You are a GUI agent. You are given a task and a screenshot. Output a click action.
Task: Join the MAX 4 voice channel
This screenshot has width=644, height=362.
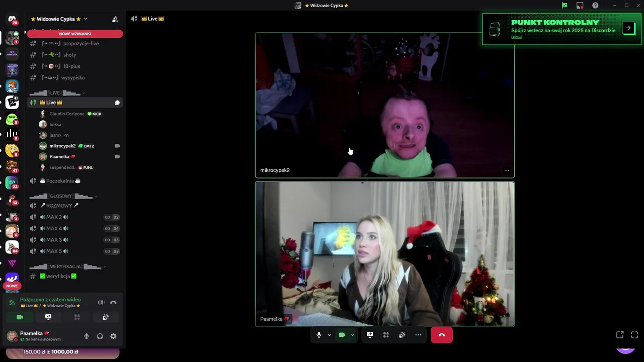point(75,229)
